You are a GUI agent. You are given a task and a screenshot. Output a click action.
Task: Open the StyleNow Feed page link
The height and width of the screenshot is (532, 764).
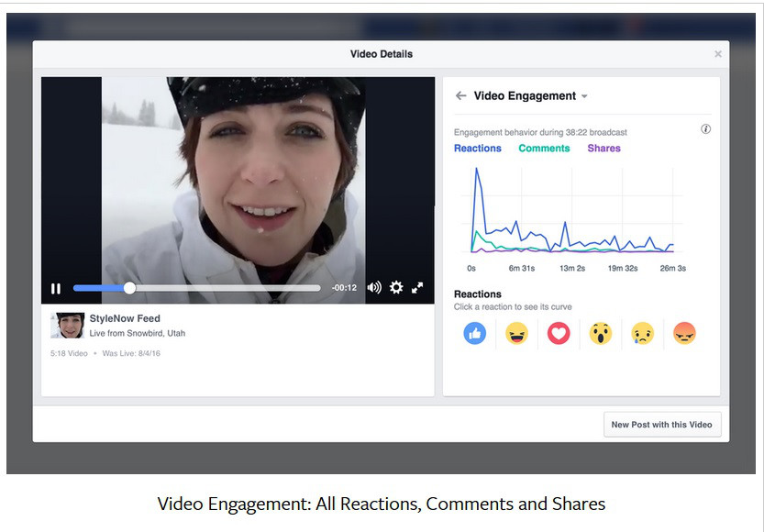(x=124, y=319)
